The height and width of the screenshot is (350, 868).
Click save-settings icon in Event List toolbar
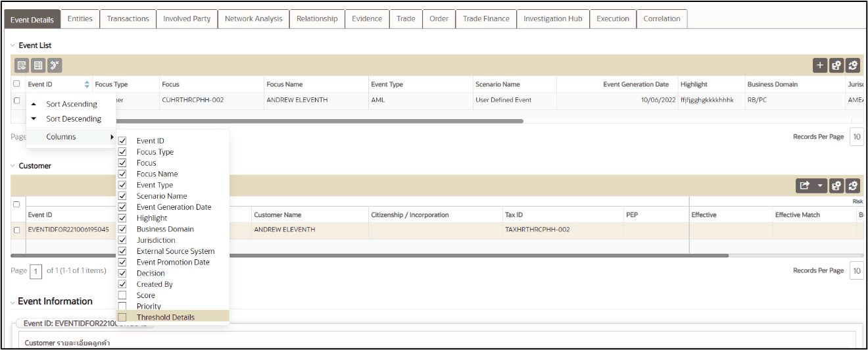pyautogui.click(x=836, y=65)
